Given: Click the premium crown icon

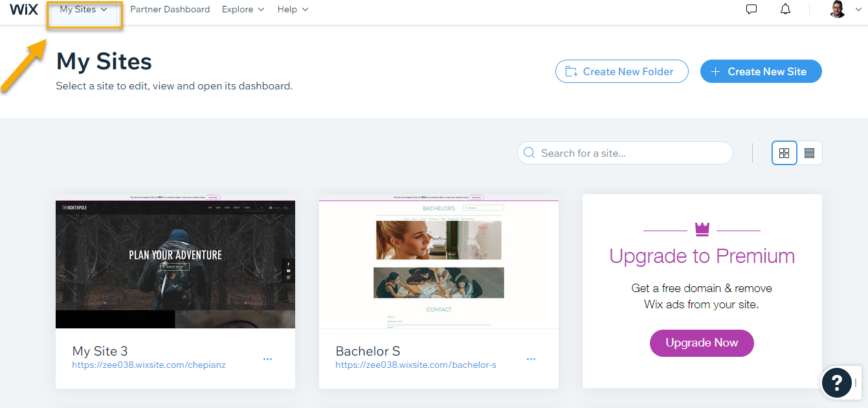Looking at the screenshot, I should 702,229.
